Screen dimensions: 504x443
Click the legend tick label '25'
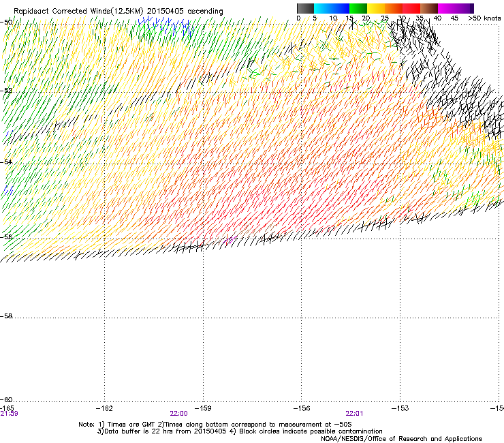coord(385,18)
